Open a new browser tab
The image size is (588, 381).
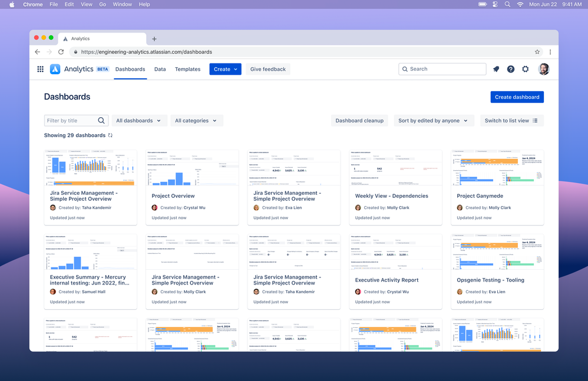click(154, 39)
